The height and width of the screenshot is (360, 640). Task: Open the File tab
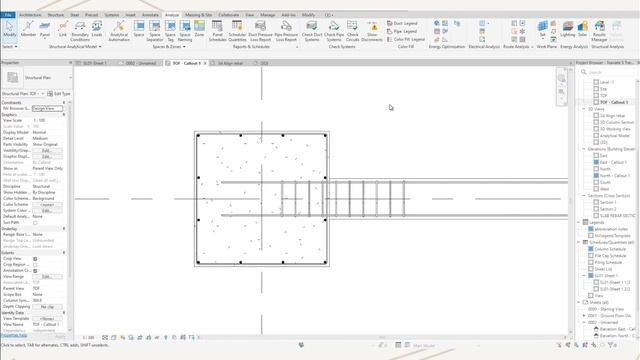point(8,15)
